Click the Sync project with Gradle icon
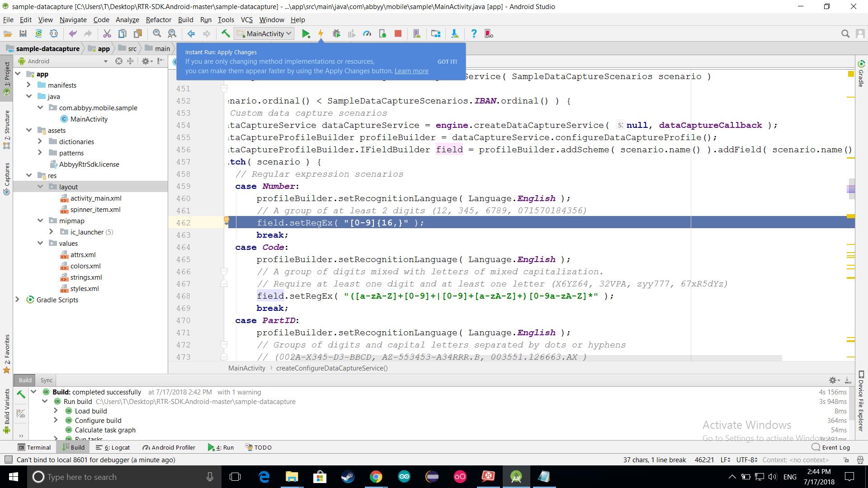868x488 pixels. coord(38,34)
